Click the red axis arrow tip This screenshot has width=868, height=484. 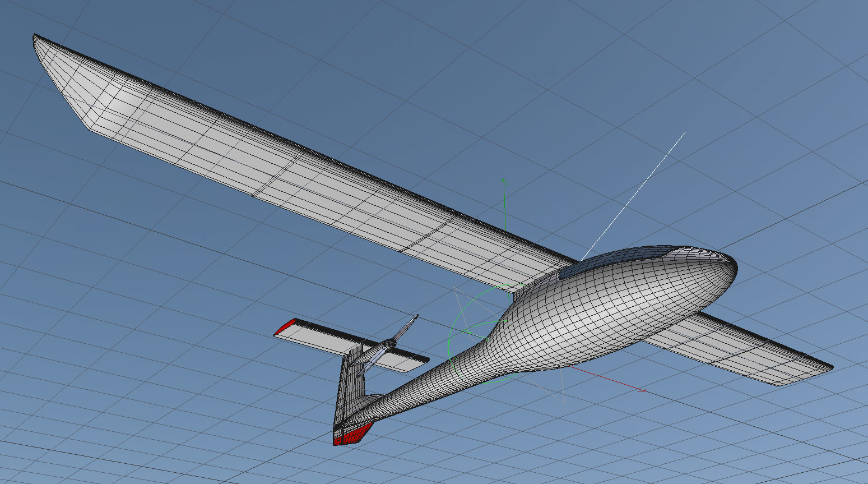[x=644, y=390]
